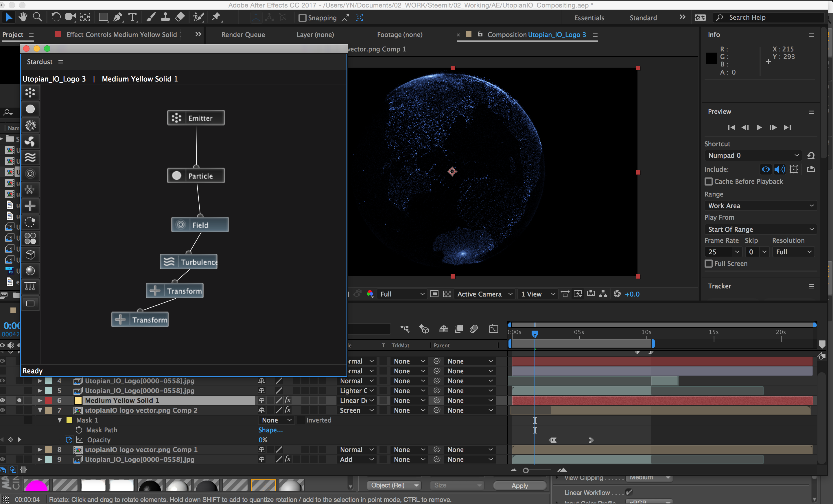Click the Stardust sidebar cube model icon
Image resolution: width=833 pixels, height=504 pixels.
30,254
